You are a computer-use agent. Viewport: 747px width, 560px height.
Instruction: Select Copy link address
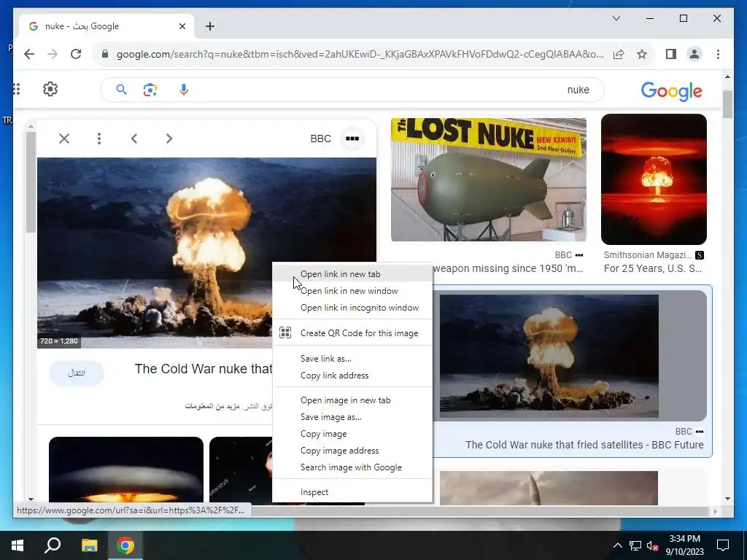[x=352, y=376]
